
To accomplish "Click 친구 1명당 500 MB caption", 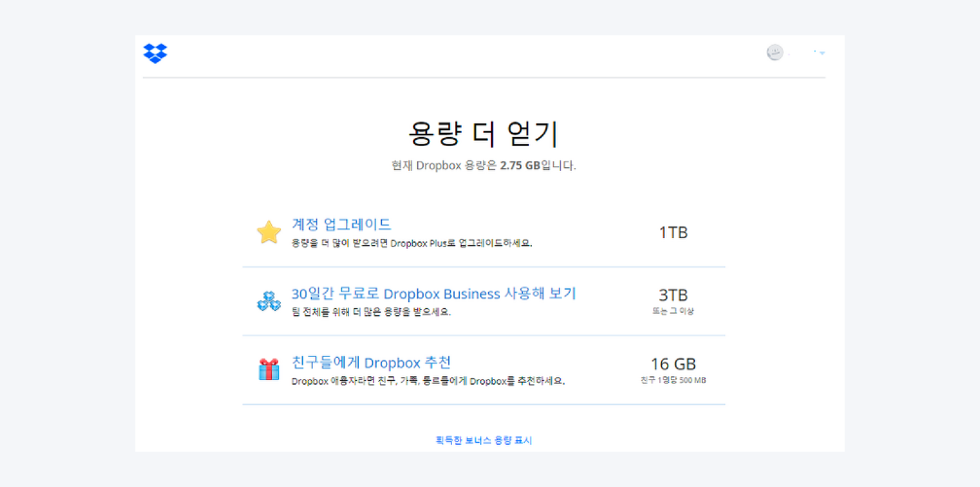I will point(673,380).
